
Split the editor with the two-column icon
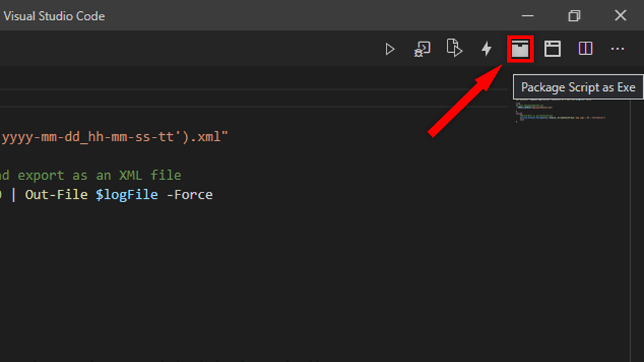pyautogui.click(x=585, y=49)
